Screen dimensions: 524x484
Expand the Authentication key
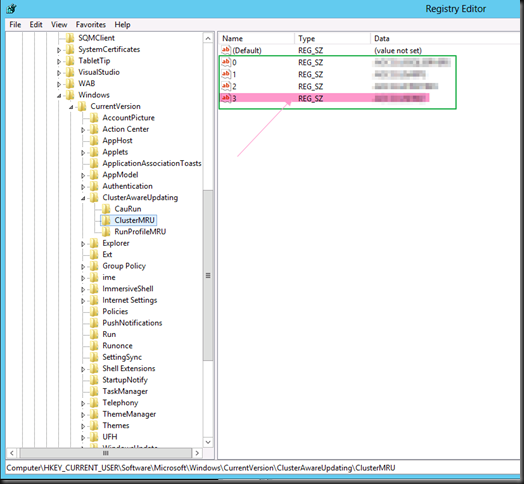tap(83, 187)
